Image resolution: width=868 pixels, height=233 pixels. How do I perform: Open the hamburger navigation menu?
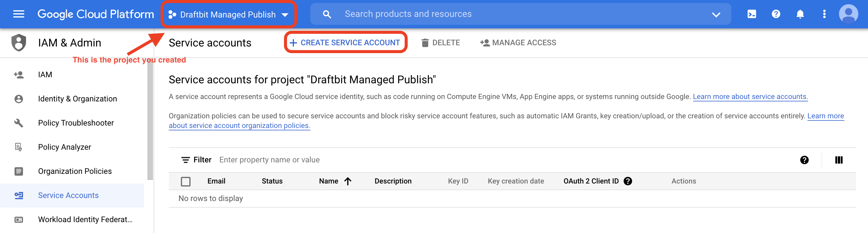point(18,14)
